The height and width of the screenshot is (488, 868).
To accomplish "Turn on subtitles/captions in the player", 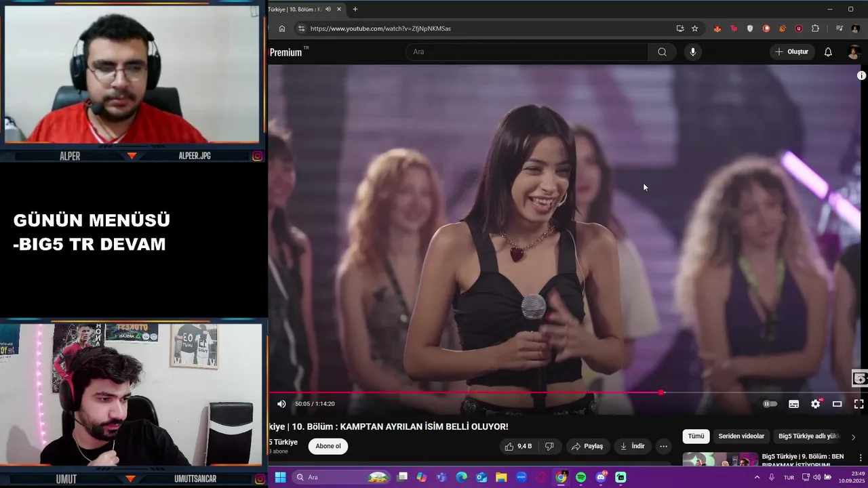I will pos(793,404).
